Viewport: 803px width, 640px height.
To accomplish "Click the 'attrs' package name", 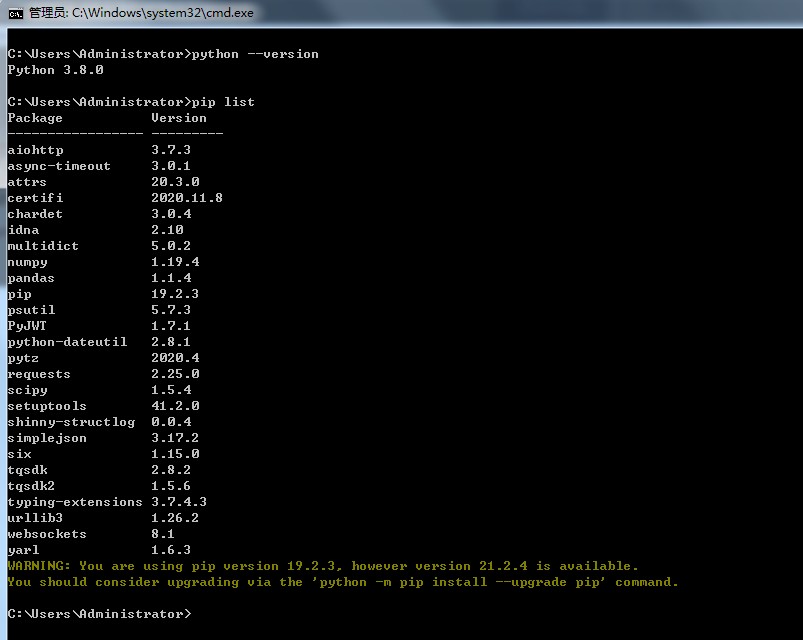I will (x=27, y=182).
